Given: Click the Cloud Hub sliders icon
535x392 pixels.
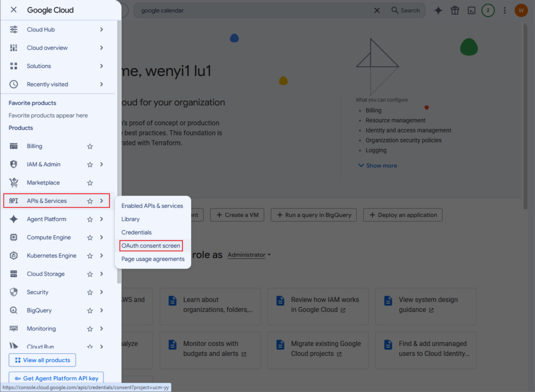Looking at the screenshot, I should 14,29.
